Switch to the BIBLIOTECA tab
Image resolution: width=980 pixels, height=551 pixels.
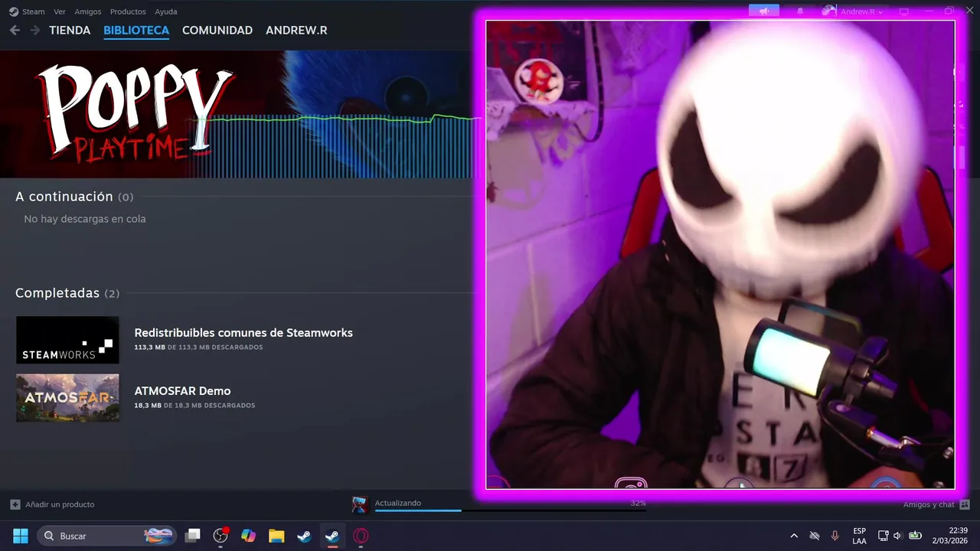coord(136,31)
